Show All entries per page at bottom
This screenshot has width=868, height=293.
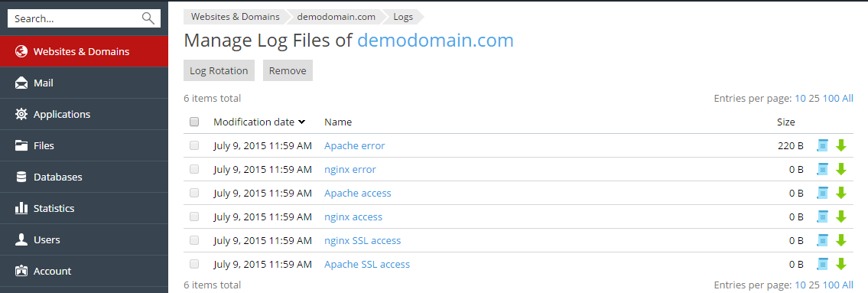848,285
